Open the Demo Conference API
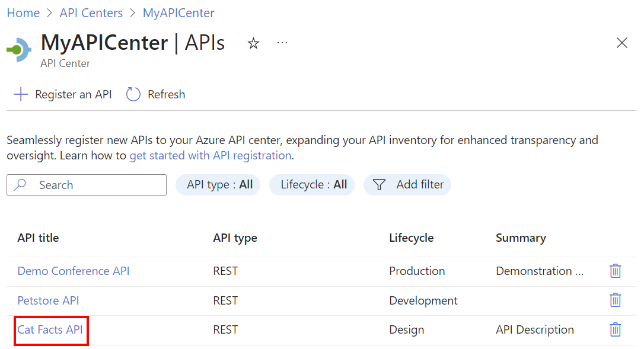The width and height of the screenshot is (644, 349). [73, 271]
